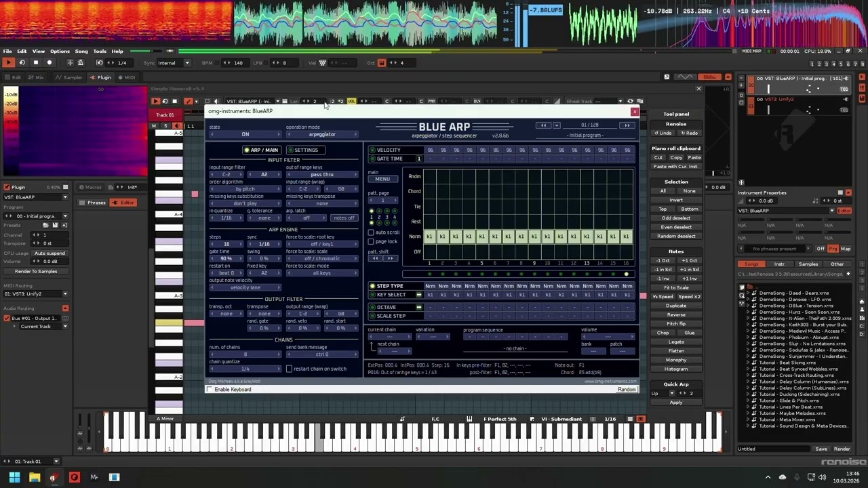Enable page lock checkbox in BlueARP
This screenshot has width=868, height=488.
point(371,241)
